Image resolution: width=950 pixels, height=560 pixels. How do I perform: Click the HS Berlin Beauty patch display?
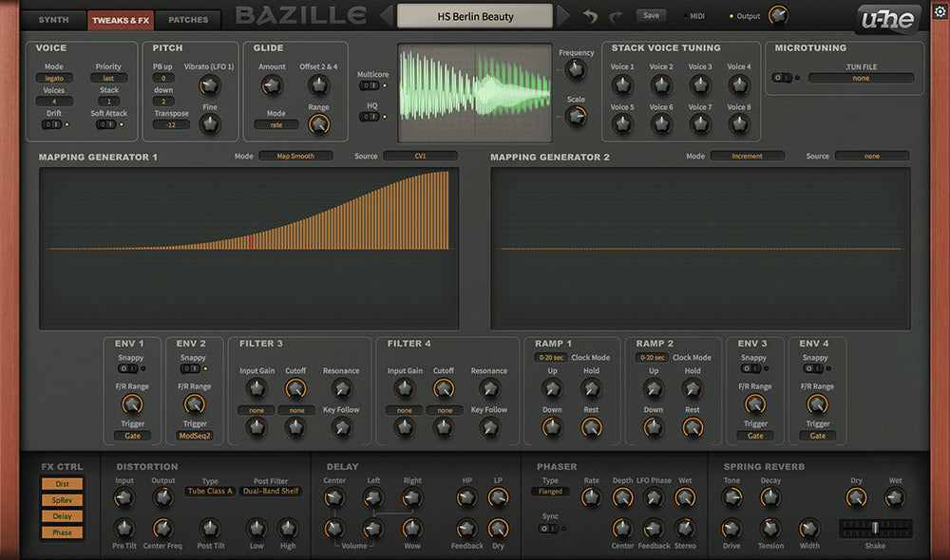coord(475,16)
